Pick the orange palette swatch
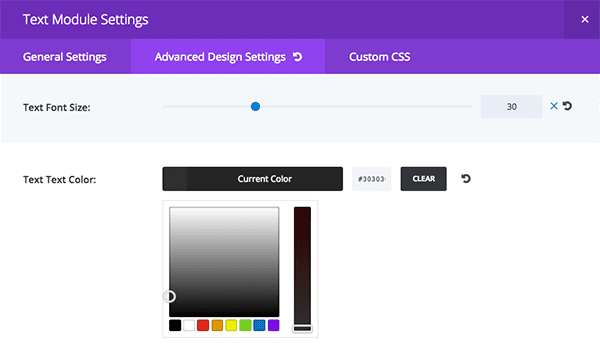600x362 pixels. pyautogui.click(x=217, y=325)
